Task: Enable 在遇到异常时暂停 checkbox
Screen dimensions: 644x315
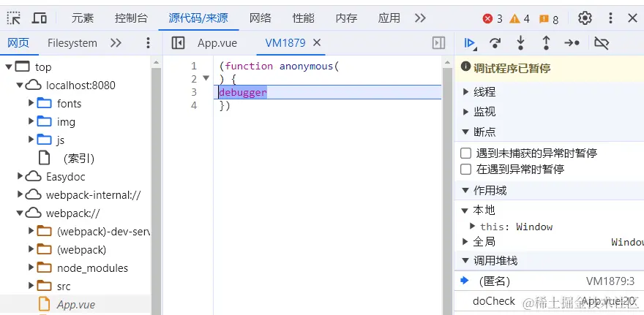Action: (465, 169)
